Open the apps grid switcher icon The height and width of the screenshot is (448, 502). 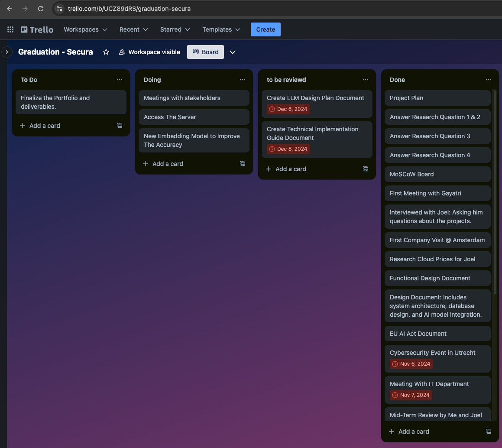10,29
